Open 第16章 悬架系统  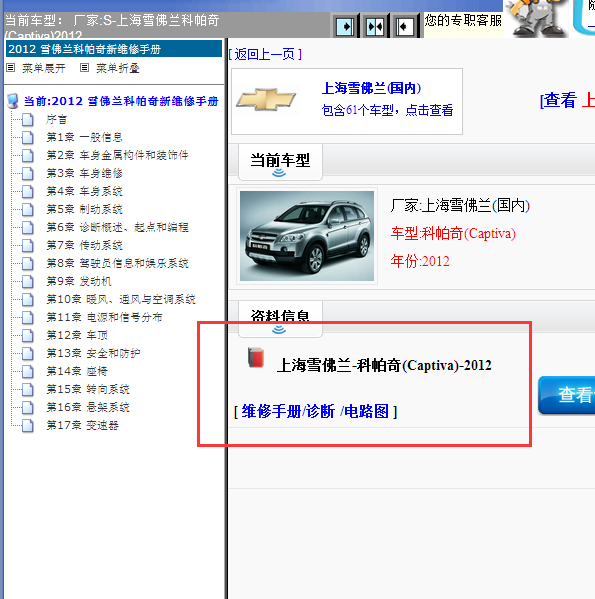(88, 407)
